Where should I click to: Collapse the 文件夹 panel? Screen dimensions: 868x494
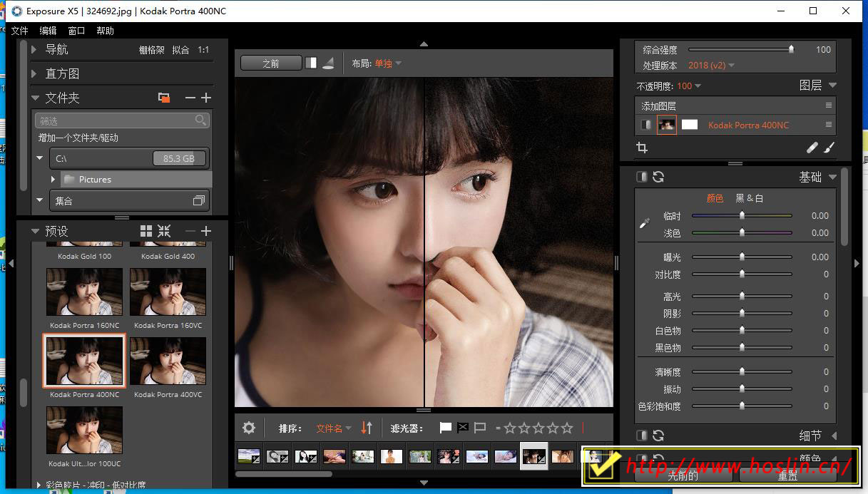point(35,98)
